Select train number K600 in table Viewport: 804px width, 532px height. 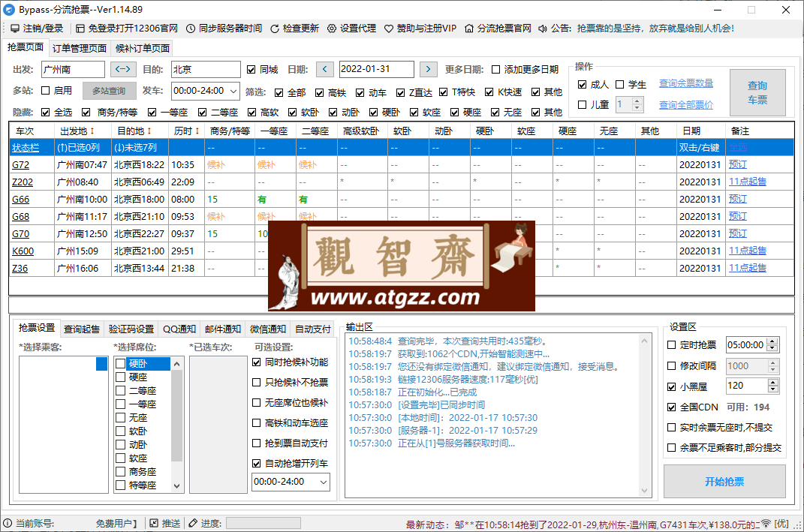tap(23, 251)
